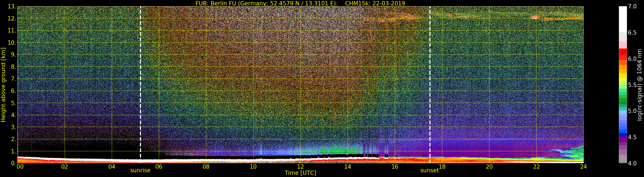Click the "18" time axis tick label
Viewport: 644px width, 177px height.
pyautogui.click(x=442, y=167)
